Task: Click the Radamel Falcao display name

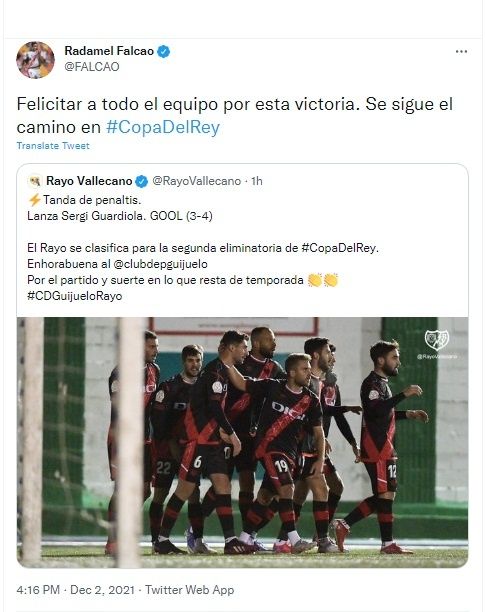Action: (109, 51)
